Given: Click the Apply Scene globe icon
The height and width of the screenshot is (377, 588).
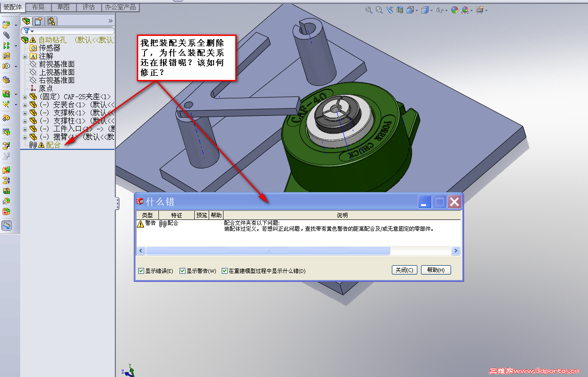Looking at the screenshot, I should coord(465,9).
